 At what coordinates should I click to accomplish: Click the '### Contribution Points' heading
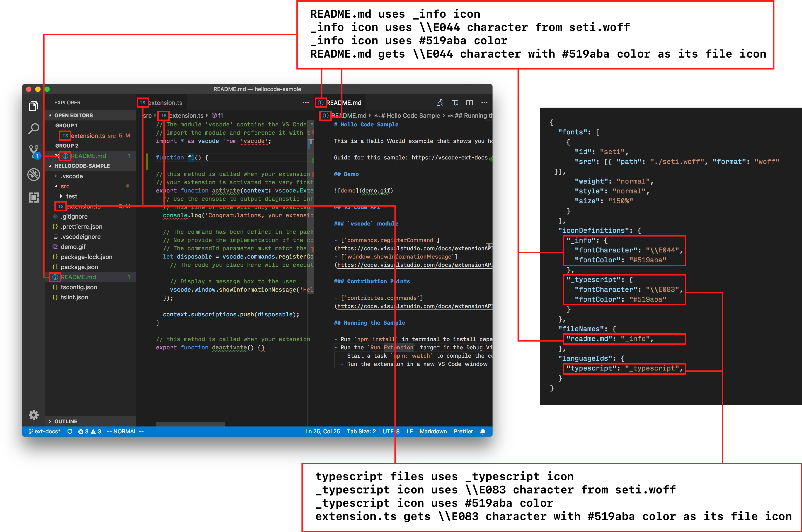pyautogui.click(x=372, y=281)
